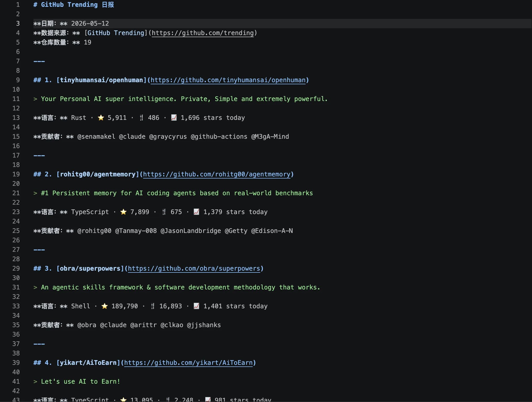Click the fork emoji beside 675
Image resolution: width=532 pixels, height=402 pixels.
(164, 212)
